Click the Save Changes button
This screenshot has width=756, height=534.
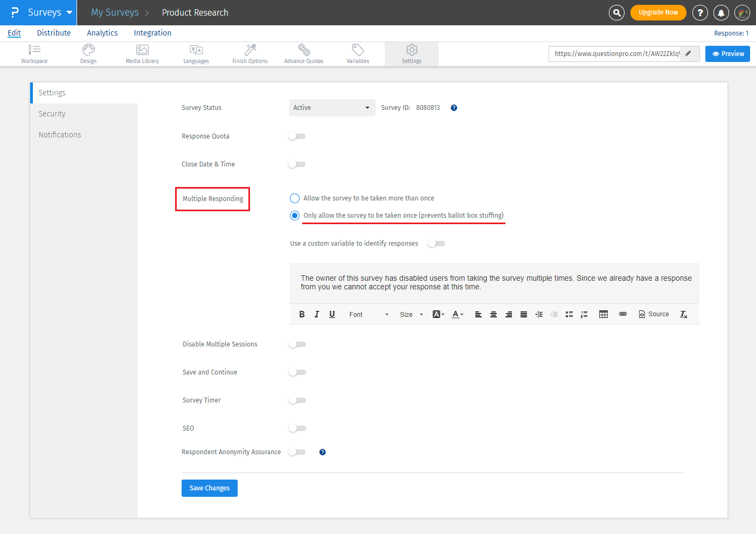(x=209, y=488)
